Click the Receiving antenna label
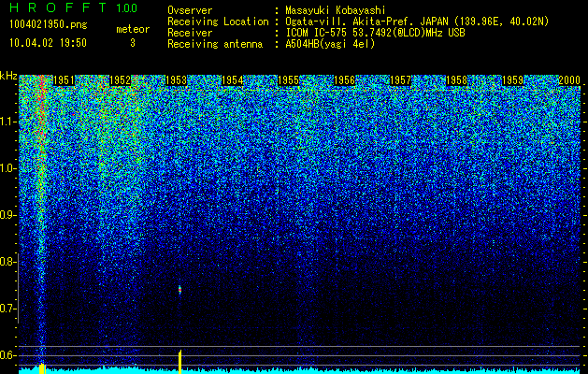The width and height of the screenshot is (588, 374). [215, 44]
